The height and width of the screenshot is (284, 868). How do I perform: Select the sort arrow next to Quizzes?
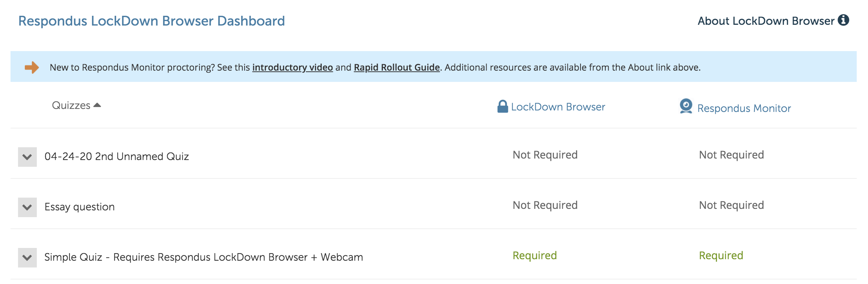coord(97,105)
